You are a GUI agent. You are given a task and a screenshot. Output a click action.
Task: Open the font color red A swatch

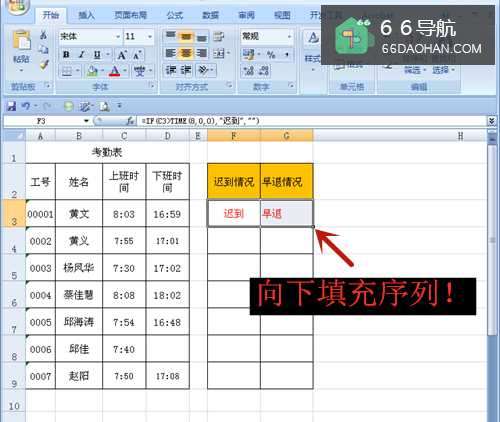114,71
